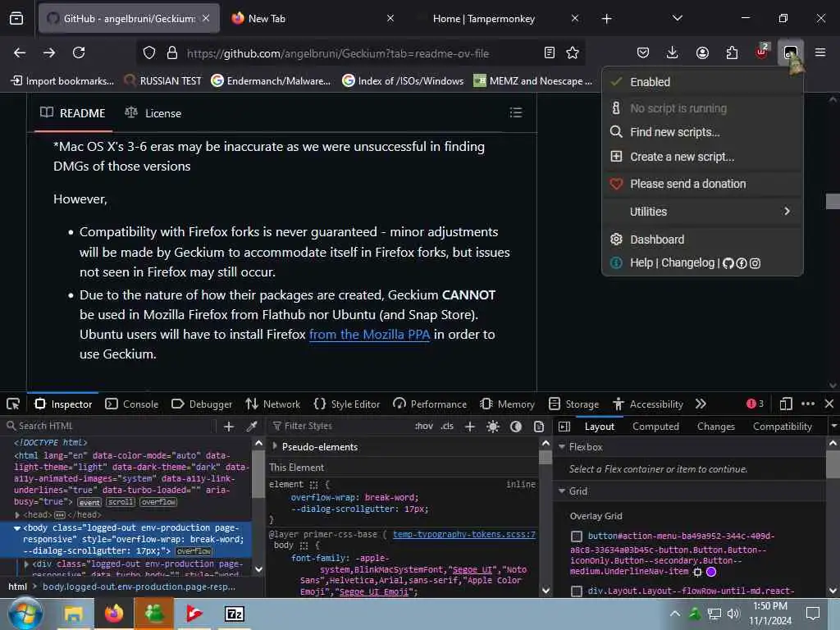
Task: Check overlay grid for button#action-menu
Action: point(577,536)
